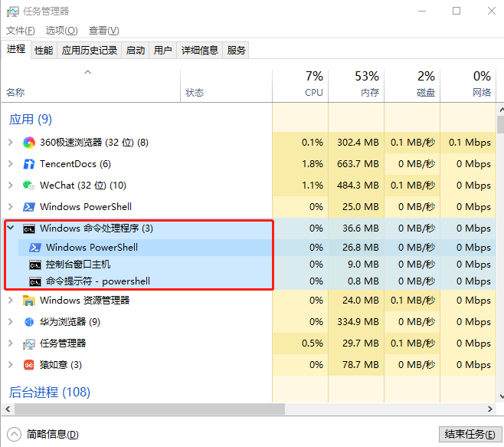Viewport: 504px width, 447px height.
Task: Click the 命令提示符 - powershell icon
Action: [35, 281]
